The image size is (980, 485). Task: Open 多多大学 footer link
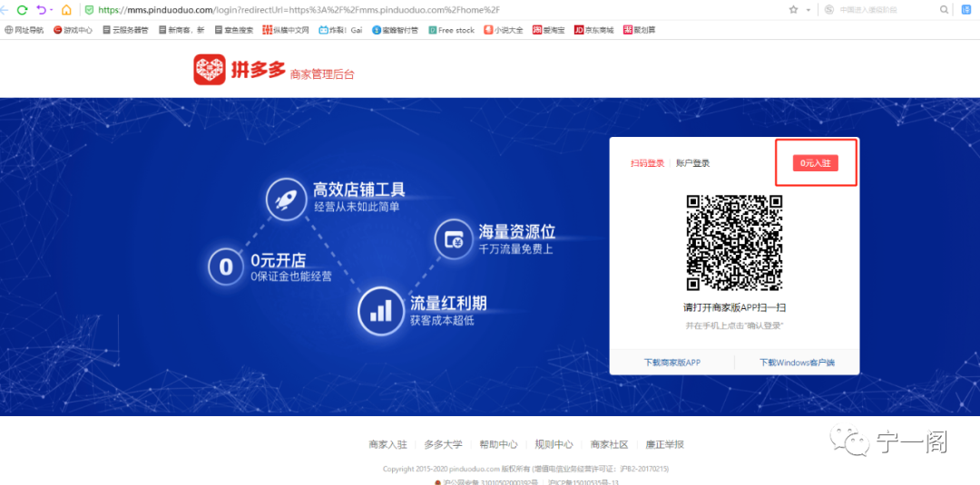click(x=443, y=444)
